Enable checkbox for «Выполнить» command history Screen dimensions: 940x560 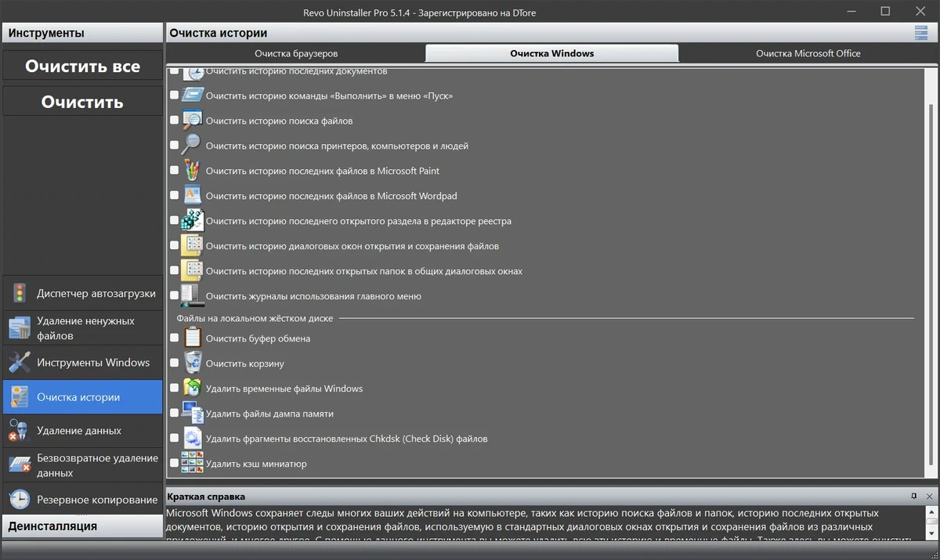[174, 96]
